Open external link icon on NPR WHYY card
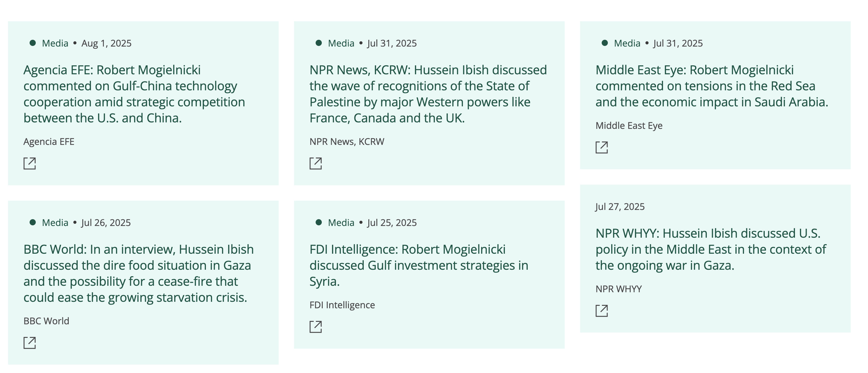 pos(602,311)
